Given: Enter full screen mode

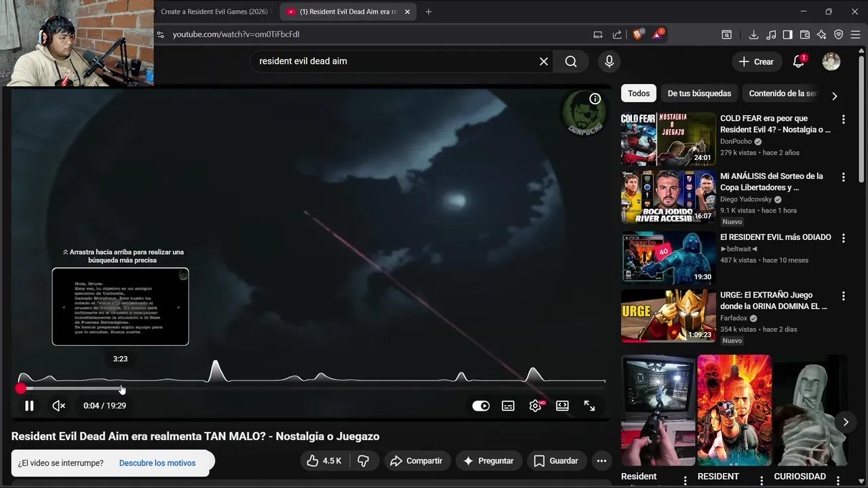Looking at the screenshot, I should pyautogui.click(x=589, y=405).
